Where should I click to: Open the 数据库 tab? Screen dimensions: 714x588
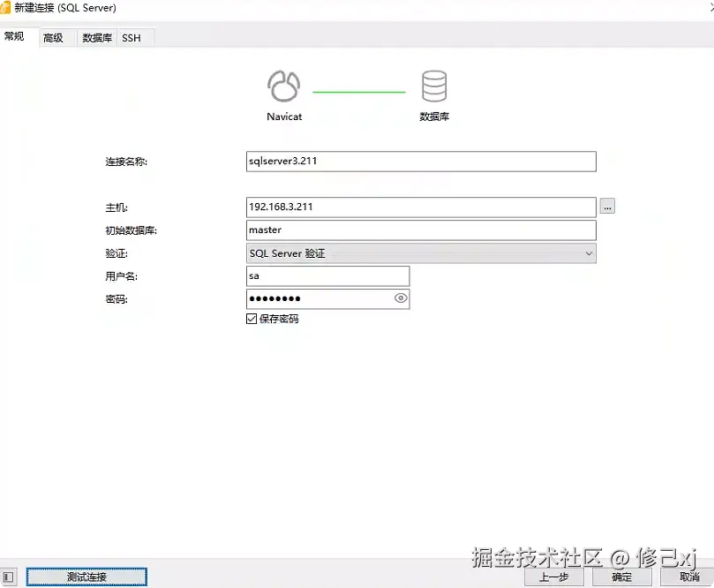click(97, 38)
